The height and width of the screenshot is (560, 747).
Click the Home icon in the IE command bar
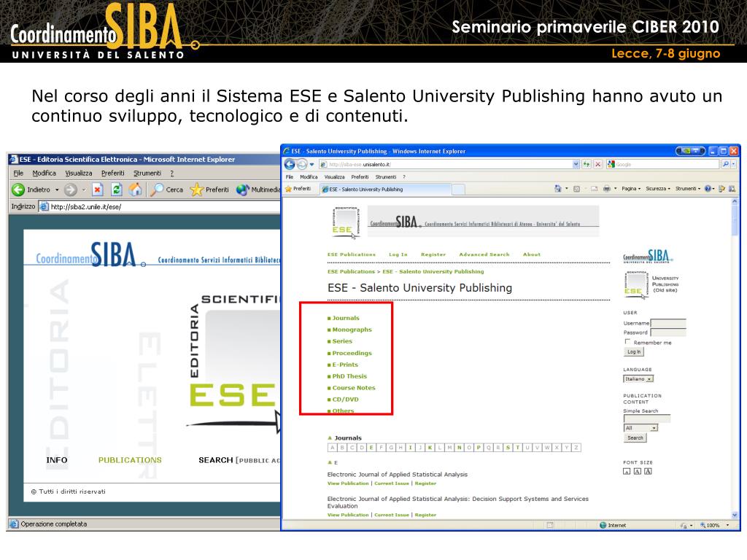557,189
